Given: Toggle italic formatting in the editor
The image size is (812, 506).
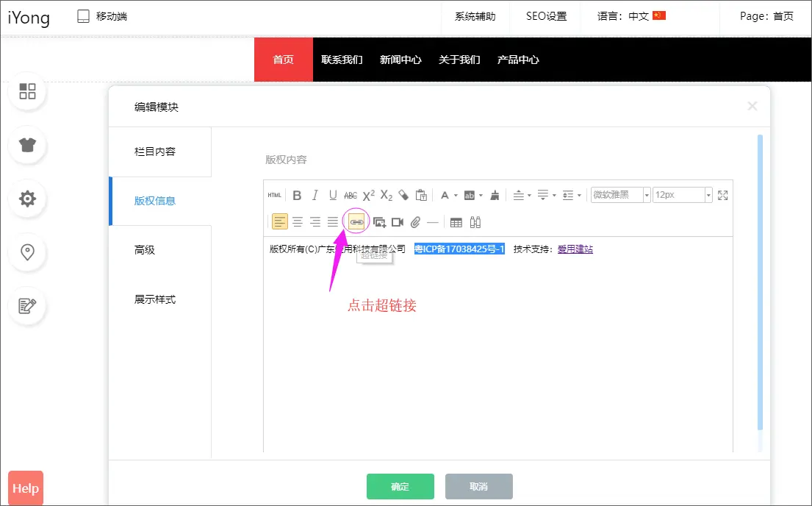Looking at the screenshot, I should point(315,195).
